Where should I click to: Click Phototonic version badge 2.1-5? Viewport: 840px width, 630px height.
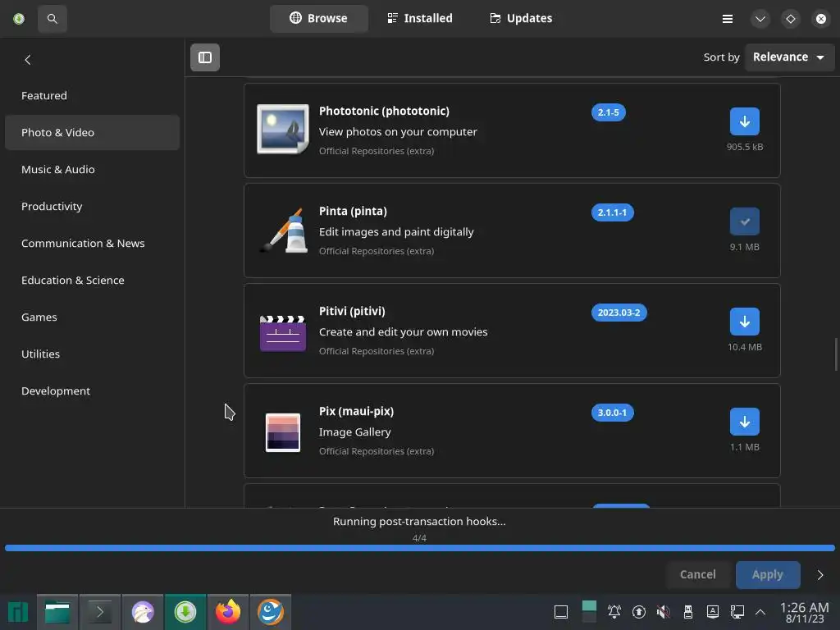click(609, 112)
